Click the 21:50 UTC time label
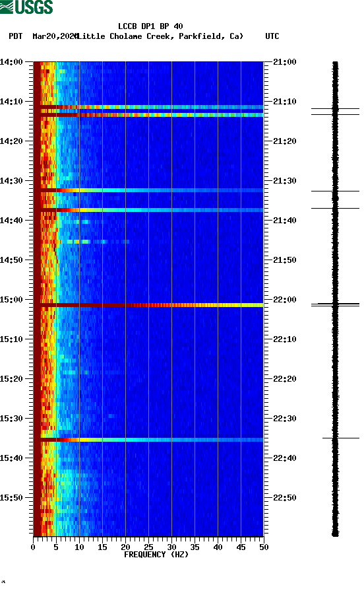This screenshot has height=589, width=364. pos(285,260)
